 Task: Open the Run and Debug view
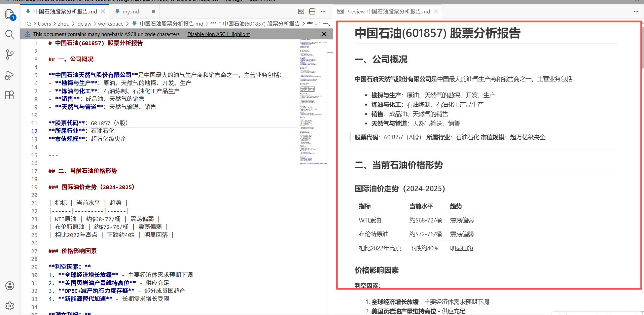pos(10,75)
